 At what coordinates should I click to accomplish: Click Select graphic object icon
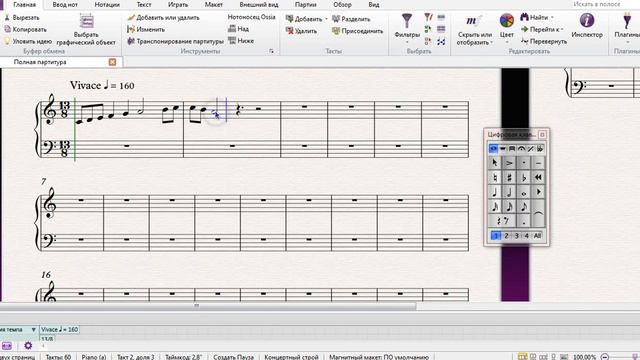(87, 20)
